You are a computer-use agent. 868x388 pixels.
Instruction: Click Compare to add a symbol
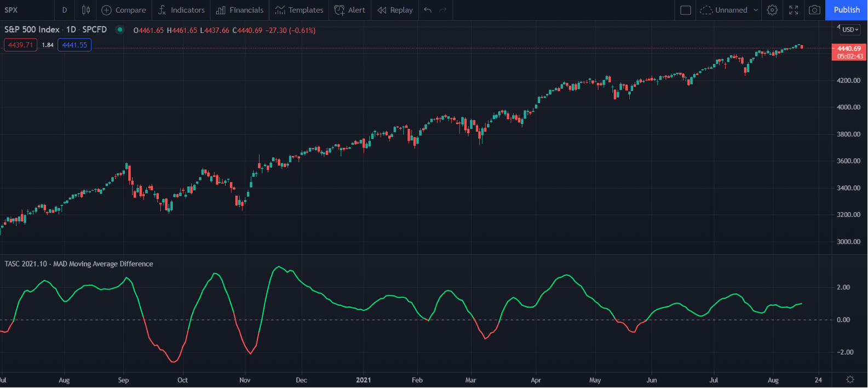coord(124,10)
